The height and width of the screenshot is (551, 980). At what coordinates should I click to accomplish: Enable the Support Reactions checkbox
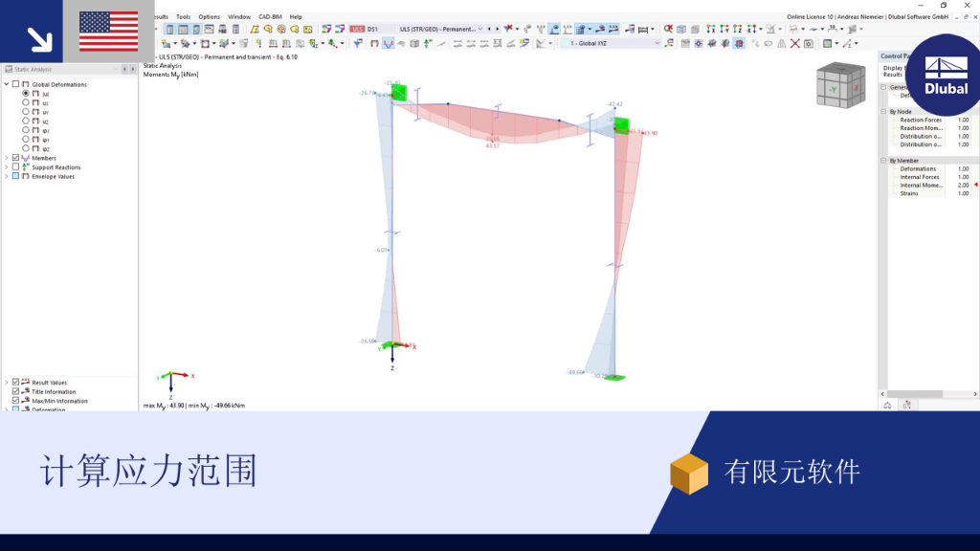coord(16,167)
